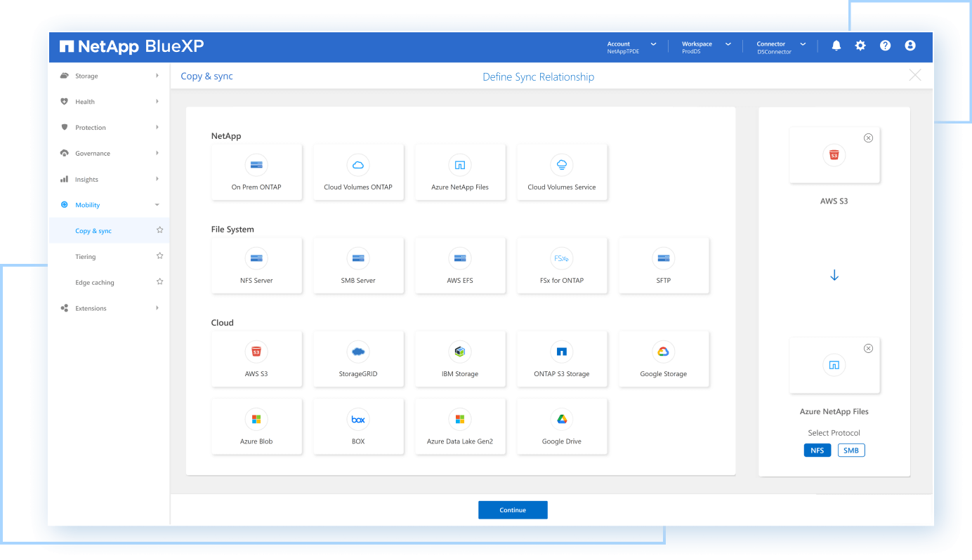
Task: Click the Continue button
Action: 513,510
